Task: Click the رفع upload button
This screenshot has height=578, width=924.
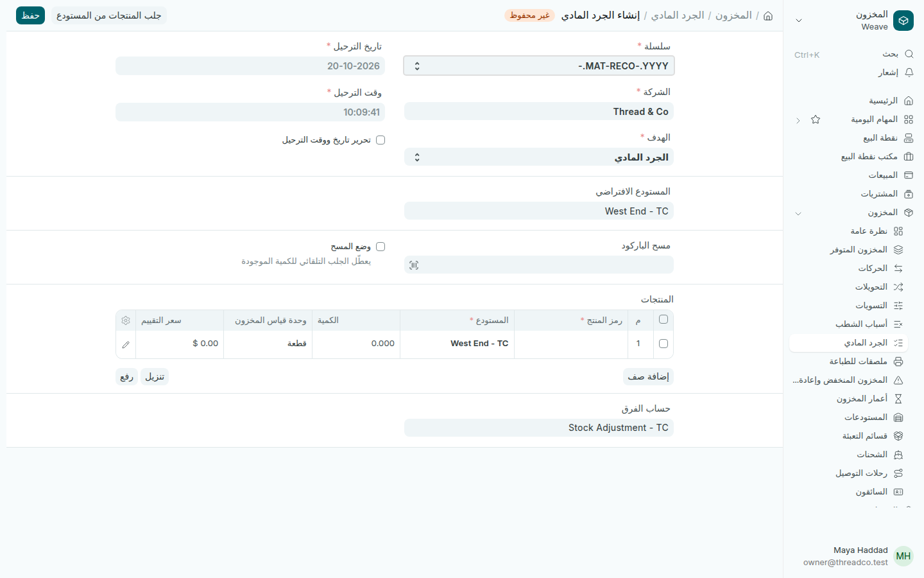Action: 126,376
